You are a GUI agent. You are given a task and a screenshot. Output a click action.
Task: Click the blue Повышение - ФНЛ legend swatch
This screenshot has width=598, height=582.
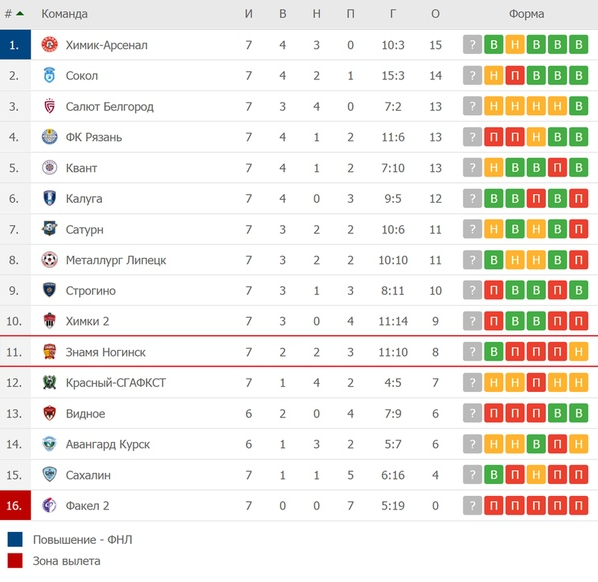(x=15, y=540)
